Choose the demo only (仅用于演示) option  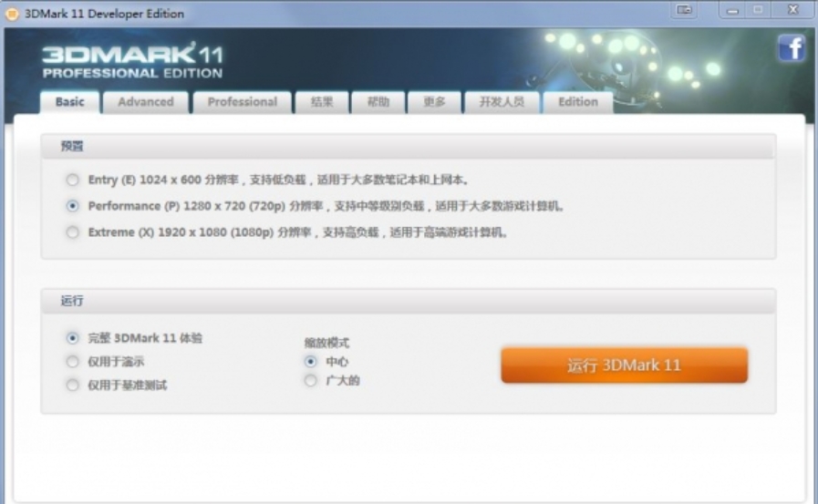click(x=73, y=361)
